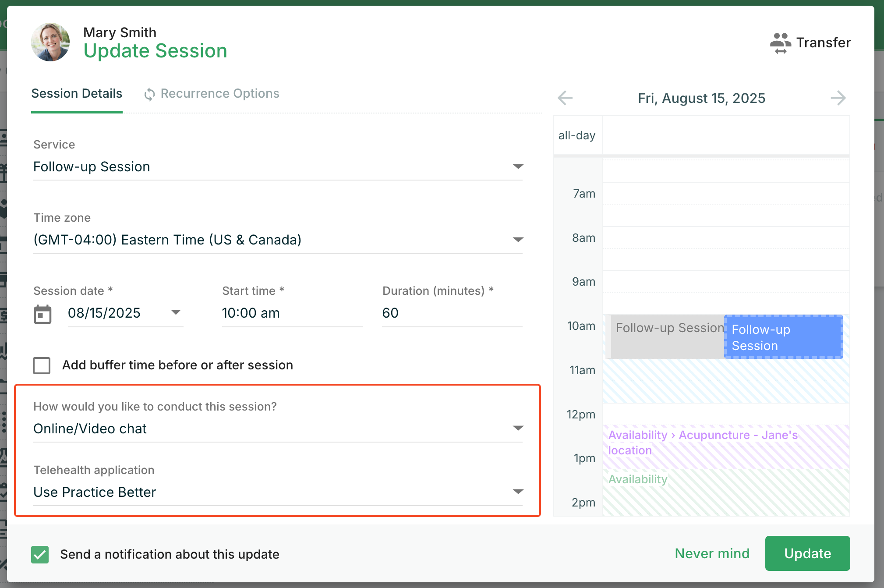Go to next day with right arrow
The height and width of the screenshot is (588, 884).
point(838,98)
